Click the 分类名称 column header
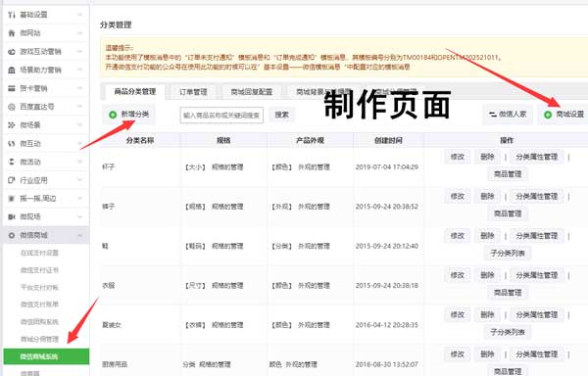The image size is (588, 376). point(140,140)
